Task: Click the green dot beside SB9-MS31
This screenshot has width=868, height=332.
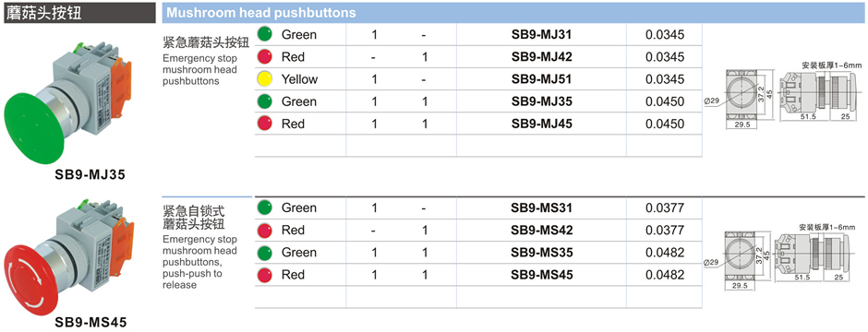Action: (265, 207)
